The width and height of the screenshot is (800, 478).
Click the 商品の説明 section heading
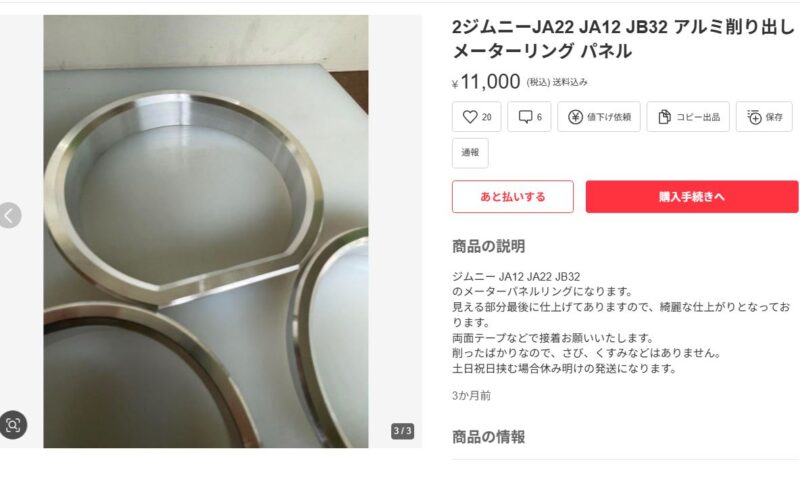tap(488, 246)
